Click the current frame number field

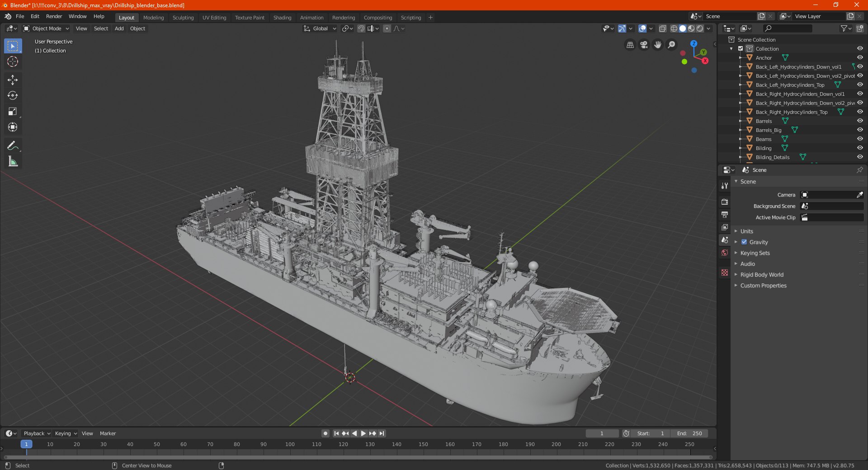point(602,433)
